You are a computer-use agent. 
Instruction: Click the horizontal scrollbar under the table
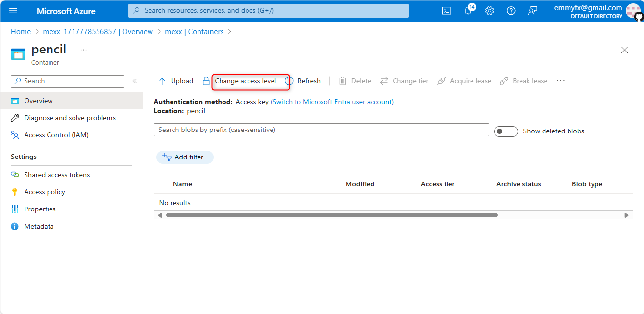click(331, 215)
